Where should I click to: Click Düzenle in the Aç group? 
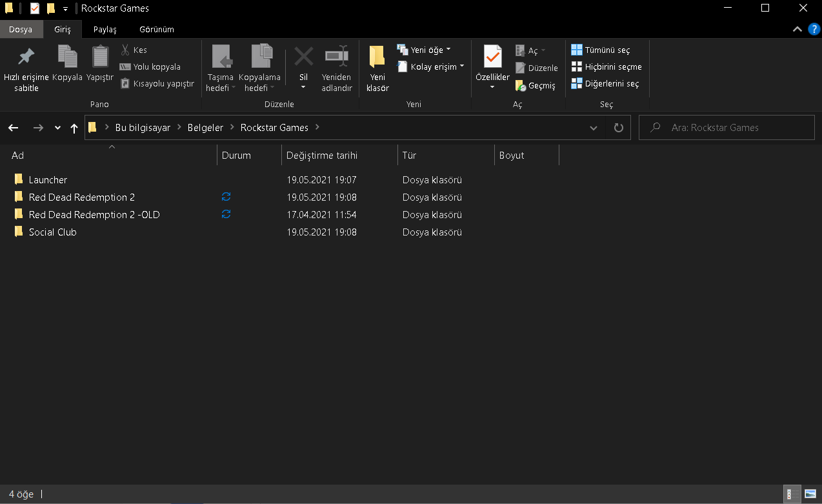point(536,68)
